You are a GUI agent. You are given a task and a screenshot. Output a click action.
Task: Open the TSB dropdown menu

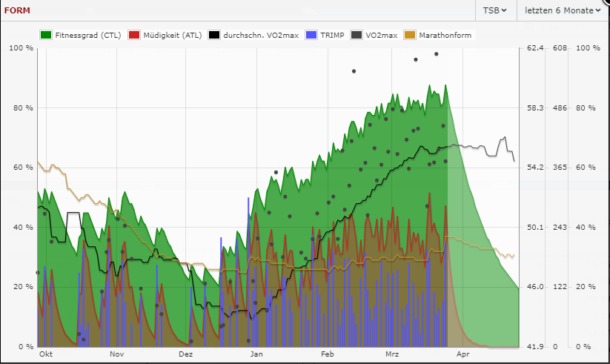pos(495,10)
